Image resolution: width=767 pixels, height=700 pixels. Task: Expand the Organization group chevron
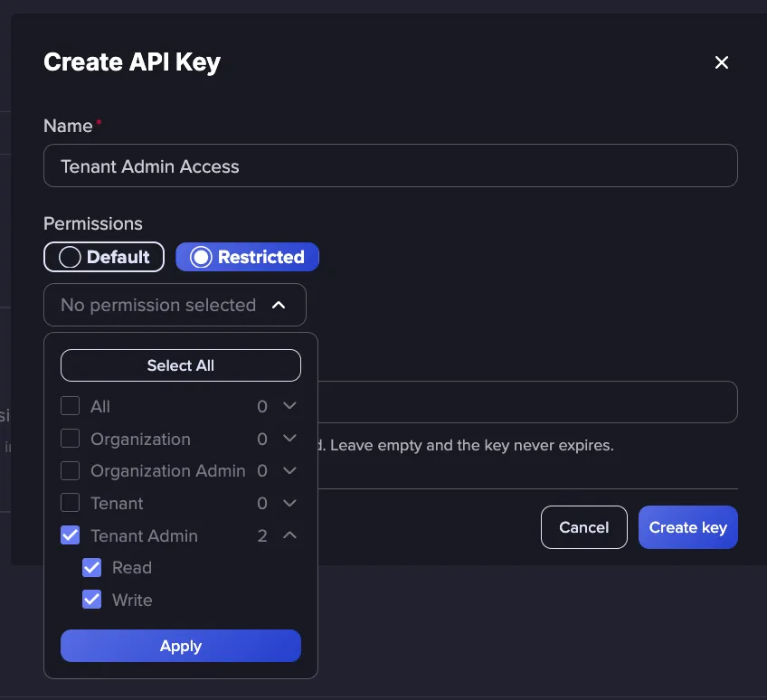[289, 438]
